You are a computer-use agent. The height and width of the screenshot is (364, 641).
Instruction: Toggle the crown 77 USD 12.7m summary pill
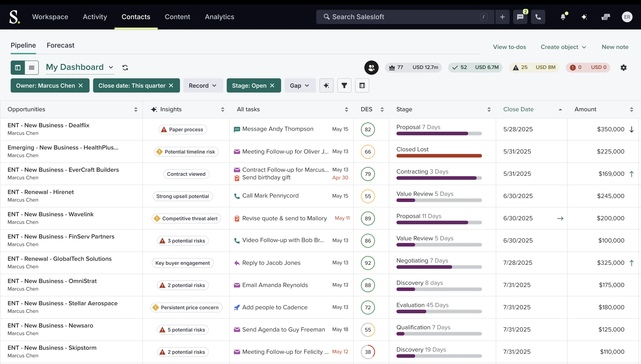pos(413,67)
